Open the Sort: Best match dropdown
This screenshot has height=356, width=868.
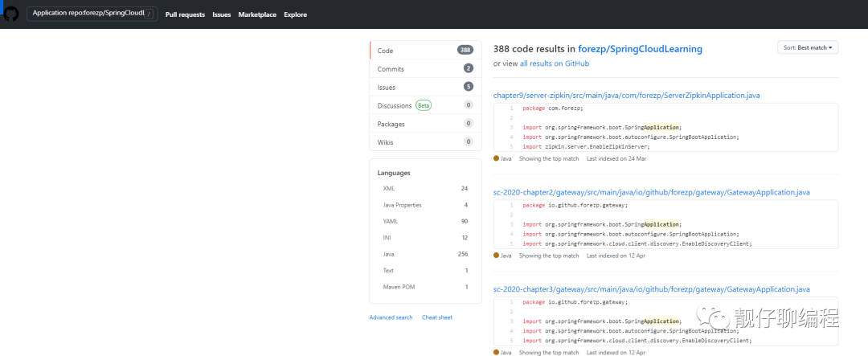point(809,47)
